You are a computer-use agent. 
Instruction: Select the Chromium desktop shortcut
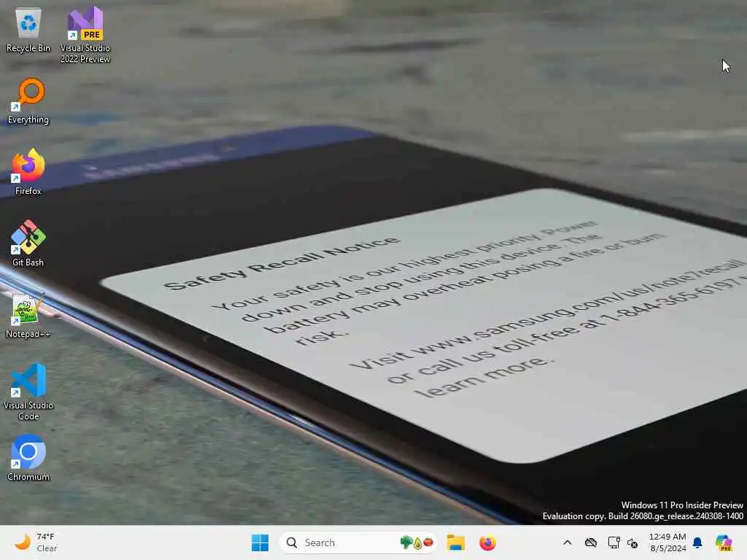pos(28,458)
